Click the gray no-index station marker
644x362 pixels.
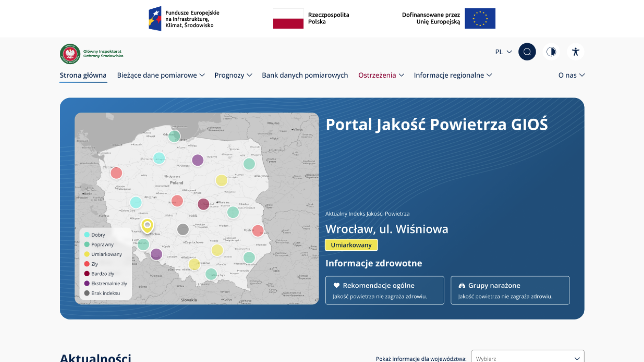[x=183, y=230]
